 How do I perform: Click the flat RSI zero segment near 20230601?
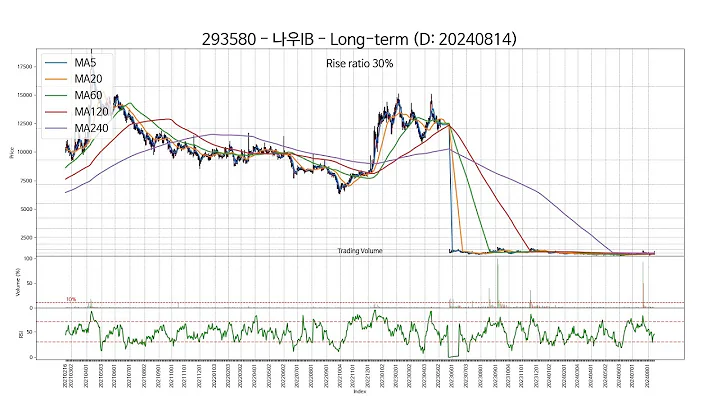click(453, 356)
